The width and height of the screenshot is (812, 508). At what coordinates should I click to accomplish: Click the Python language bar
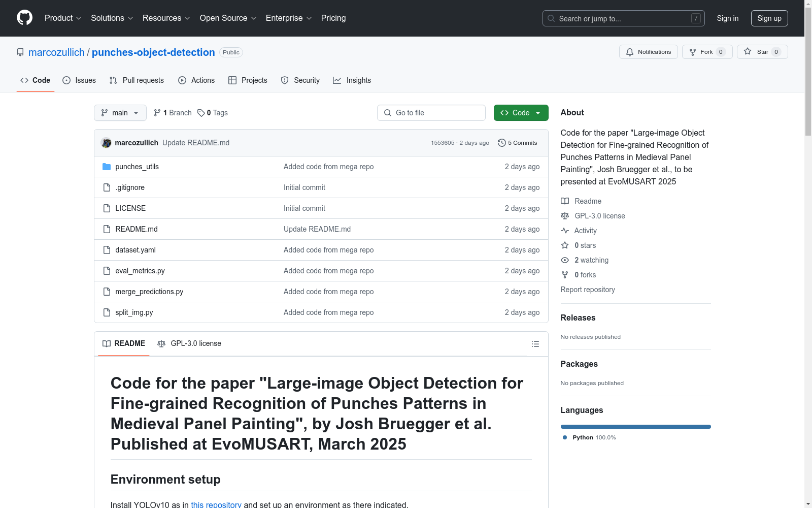tap(636, 427)
